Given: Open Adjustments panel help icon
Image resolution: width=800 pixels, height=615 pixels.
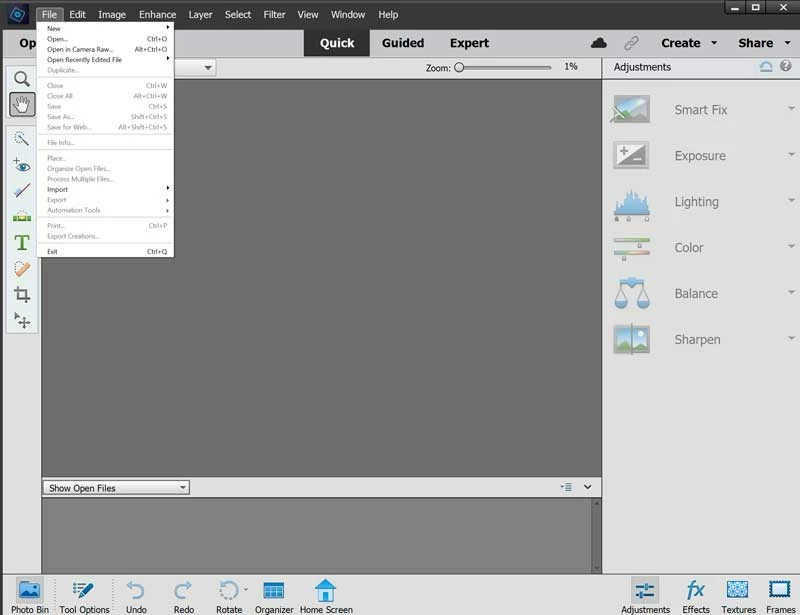Looking at the screenshot, I should click(x=786, y=66).
